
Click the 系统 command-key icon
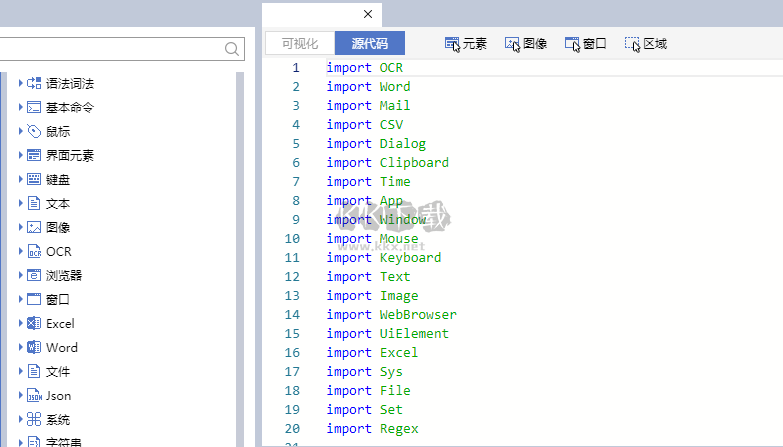click(34, 419)
